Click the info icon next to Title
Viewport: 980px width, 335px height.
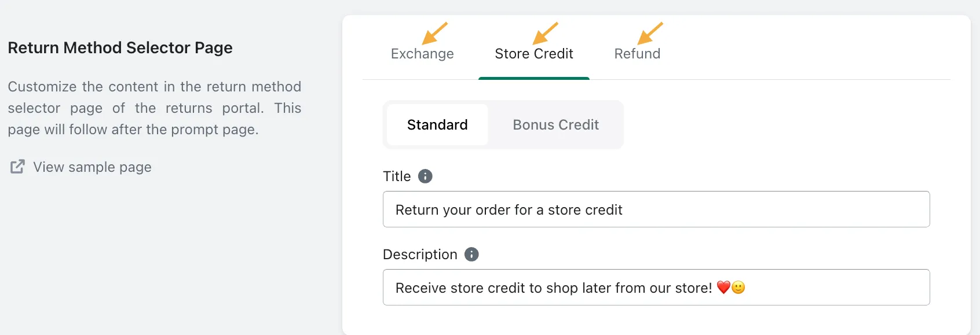click(425, 176)
